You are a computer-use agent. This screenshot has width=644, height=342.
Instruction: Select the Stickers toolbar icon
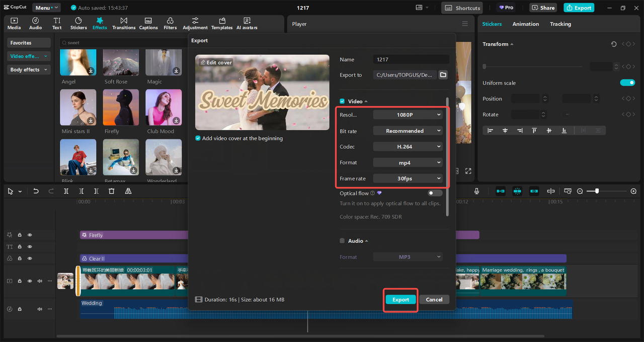pos(78,23)
